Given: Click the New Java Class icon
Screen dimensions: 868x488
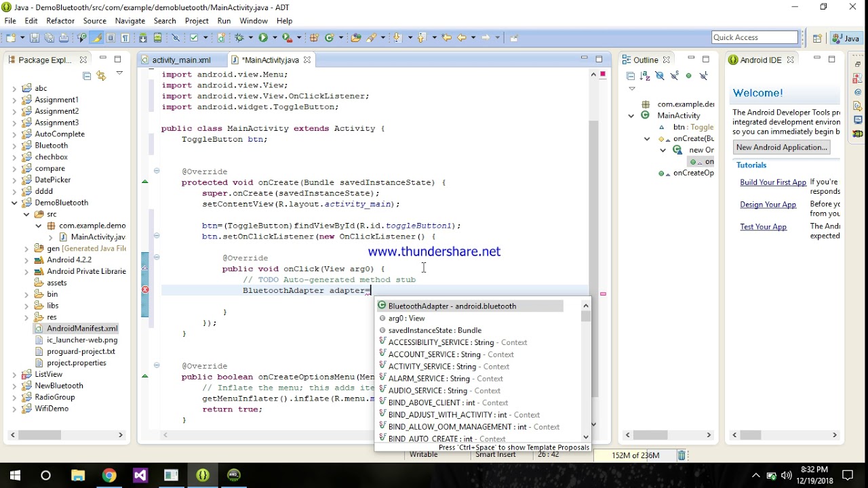Looking at the screenshot, I should click(x=330, y=38).
